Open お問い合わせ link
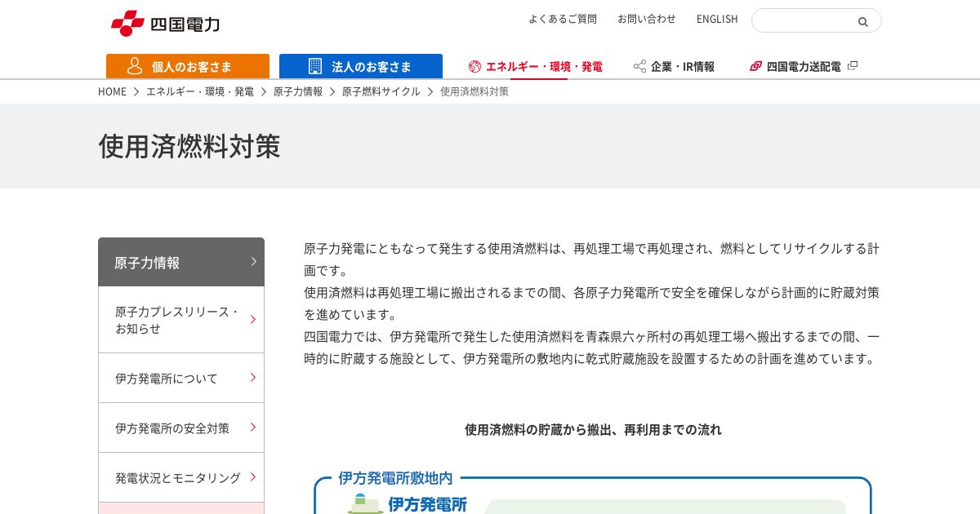This screenshot has height=514, width=980. pyautogui.click(x=647, y=19)
